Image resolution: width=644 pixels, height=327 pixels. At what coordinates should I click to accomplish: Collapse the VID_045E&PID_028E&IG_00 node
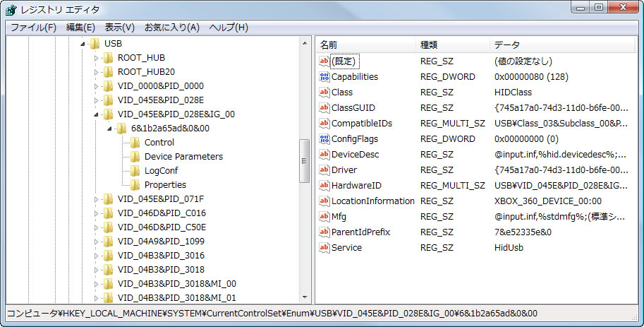pos(96,114)
